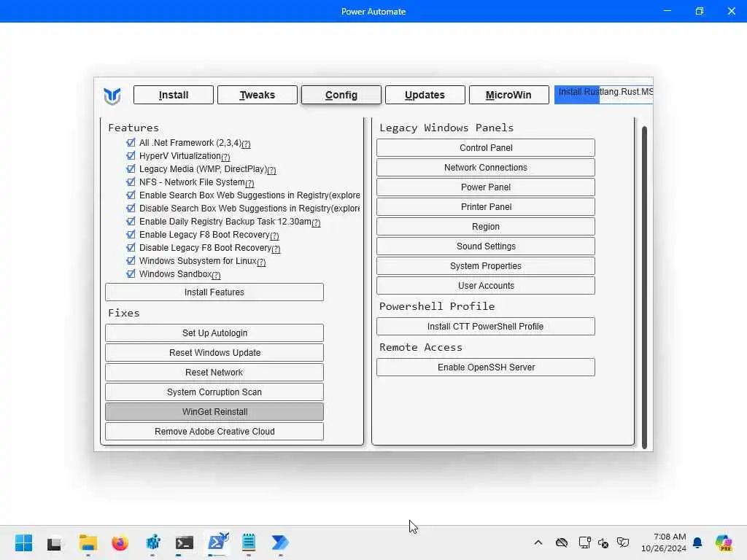Open notification bell in tray
Viewport: 747px width, 560px height.
click(697, 542)
